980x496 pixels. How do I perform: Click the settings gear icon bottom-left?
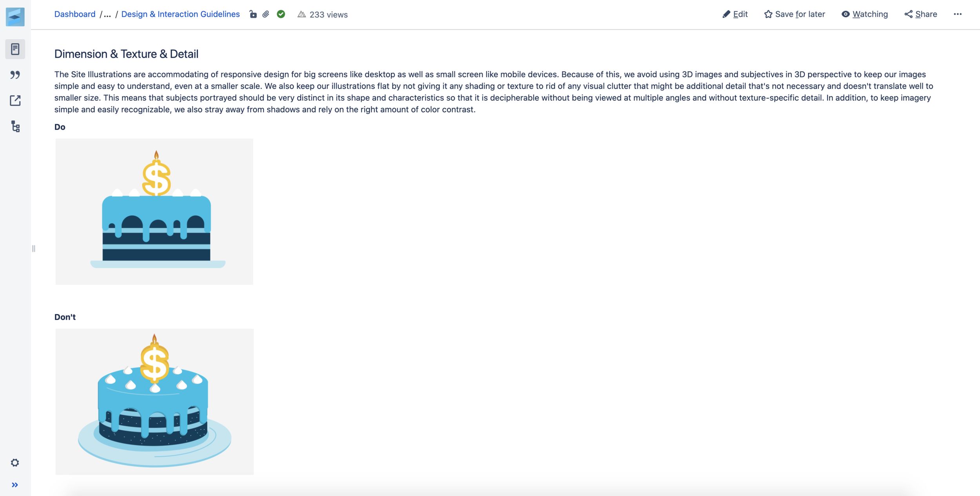15,462
